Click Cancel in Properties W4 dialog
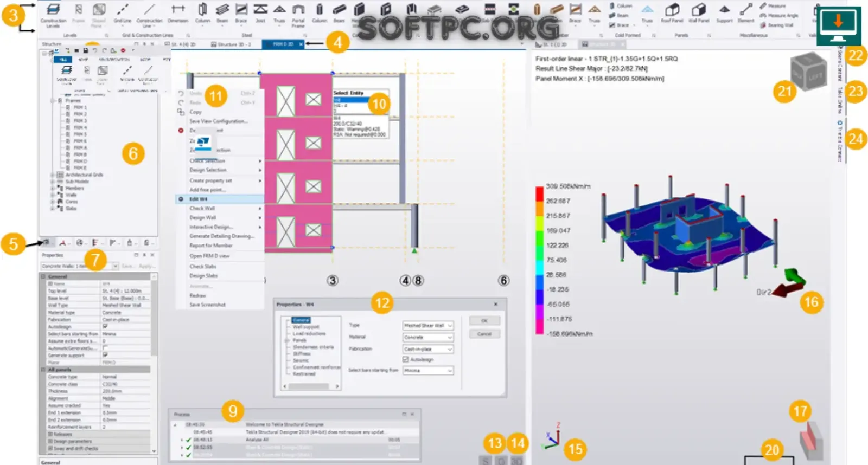The image size is (868, 465). click(484, 334)
